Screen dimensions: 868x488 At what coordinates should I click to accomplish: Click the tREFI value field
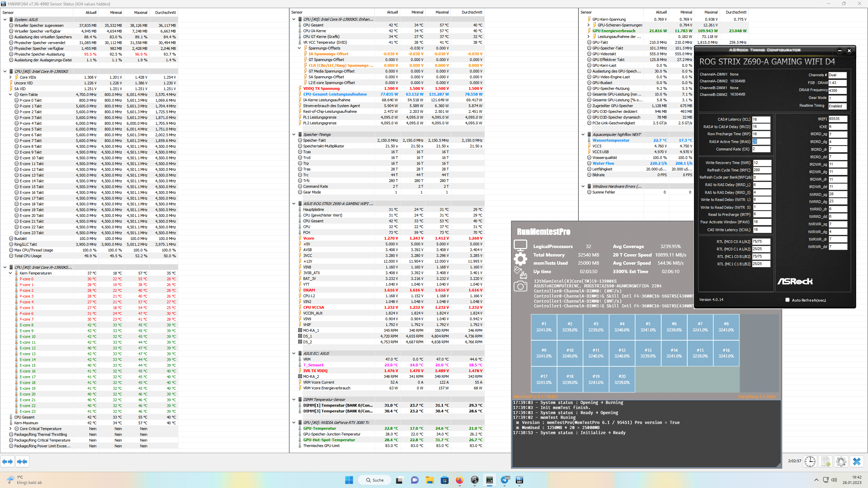(838, 119)
